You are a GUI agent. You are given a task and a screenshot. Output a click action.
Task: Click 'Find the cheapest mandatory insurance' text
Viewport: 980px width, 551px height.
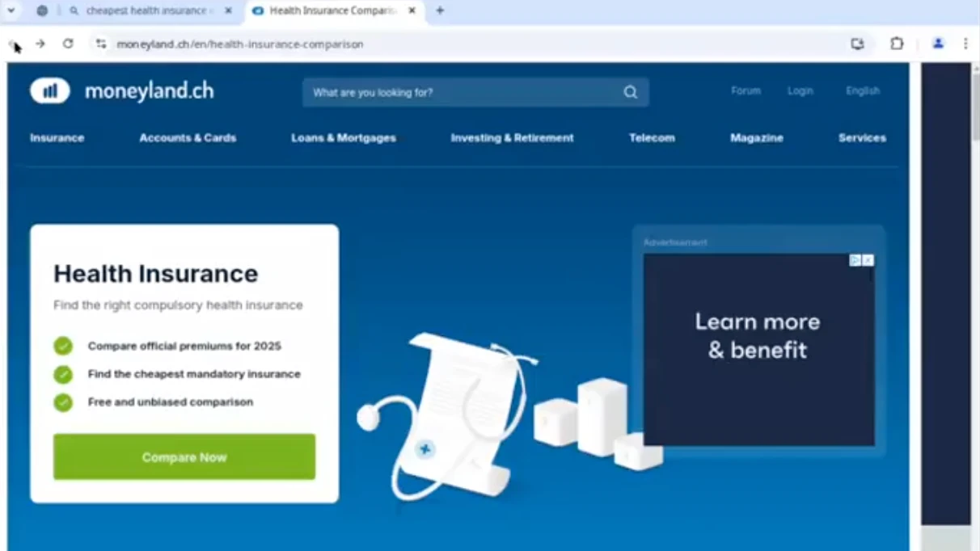(194, 374)
